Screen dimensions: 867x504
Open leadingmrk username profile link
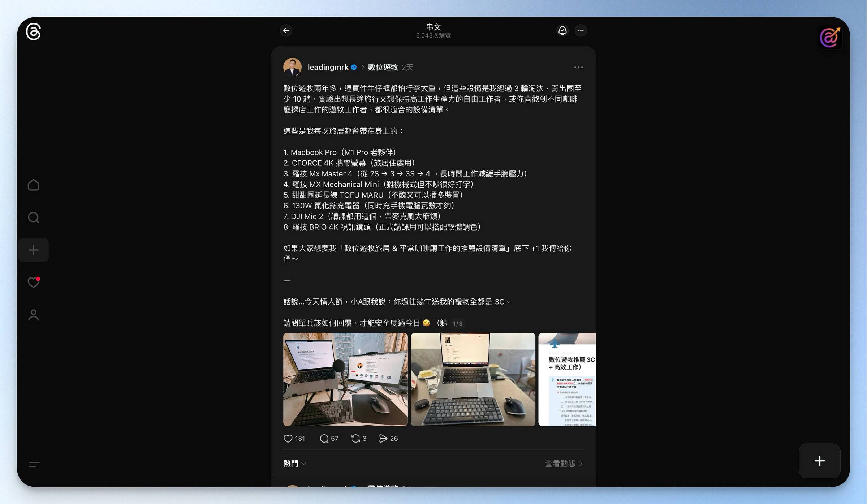coord(328,67)
